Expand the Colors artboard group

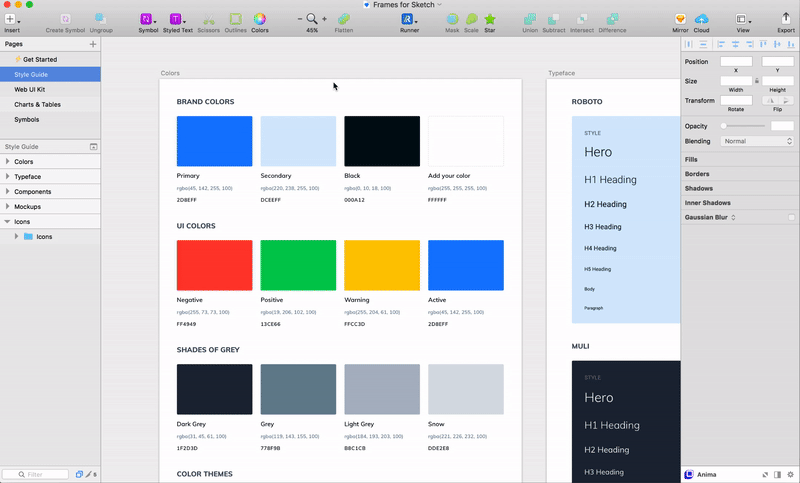(8, 162)
